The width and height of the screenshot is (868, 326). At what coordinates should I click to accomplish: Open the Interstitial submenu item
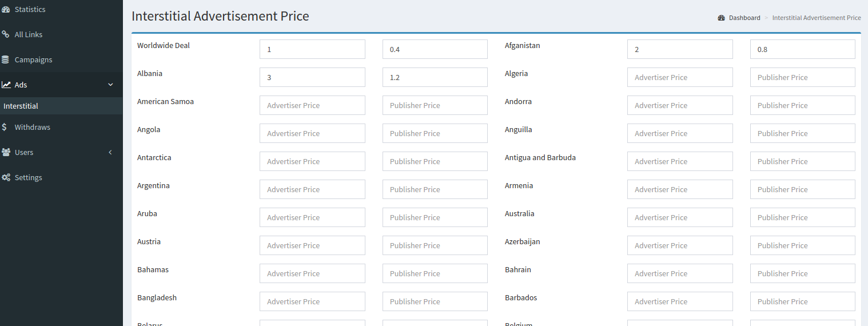coord(21,106)
